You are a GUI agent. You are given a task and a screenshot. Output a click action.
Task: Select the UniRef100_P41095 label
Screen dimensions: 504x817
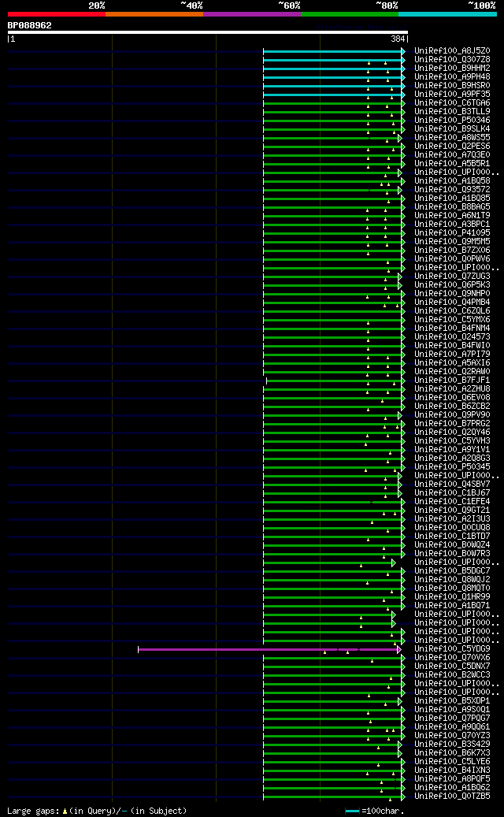[x=452, y=233]
